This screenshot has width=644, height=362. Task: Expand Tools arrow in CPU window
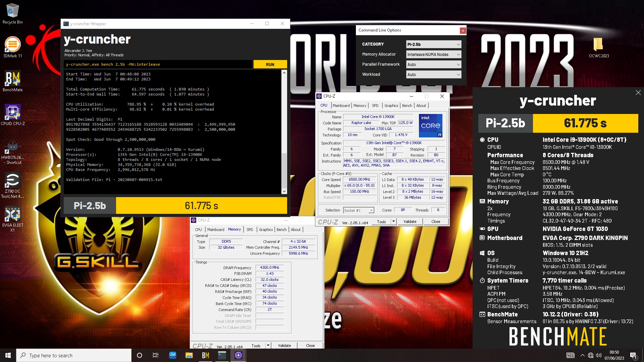pos(394,222)
